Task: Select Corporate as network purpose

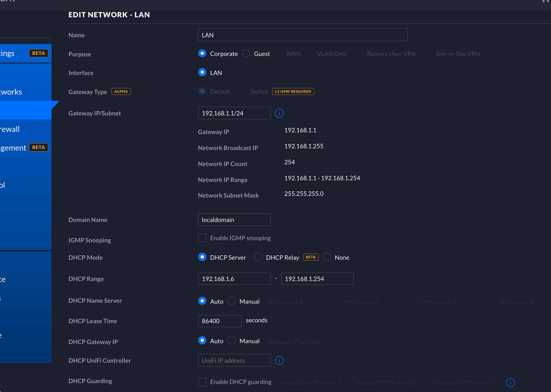Action: (202, 53)
